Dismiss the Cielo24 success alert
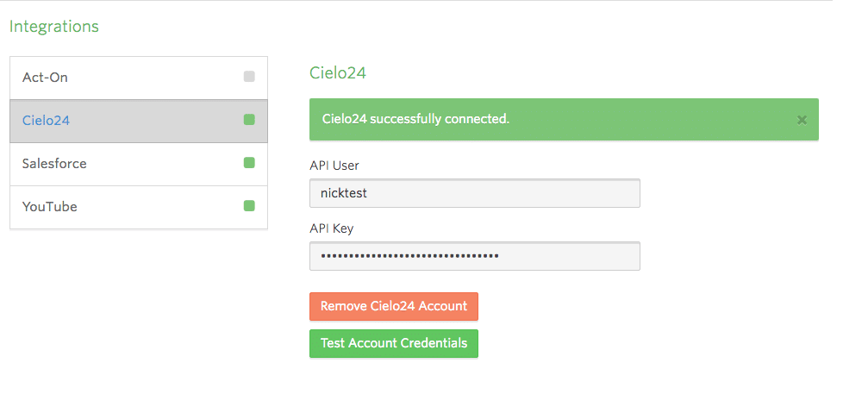This screenshot has width=868, height=394. click(802, 120)
